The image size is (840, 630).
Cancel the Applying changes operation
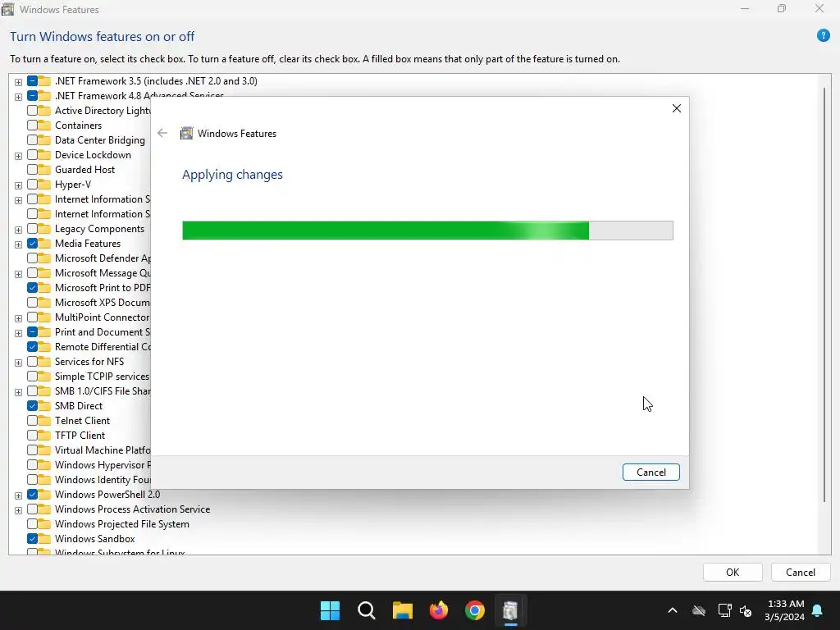point(651,472)
